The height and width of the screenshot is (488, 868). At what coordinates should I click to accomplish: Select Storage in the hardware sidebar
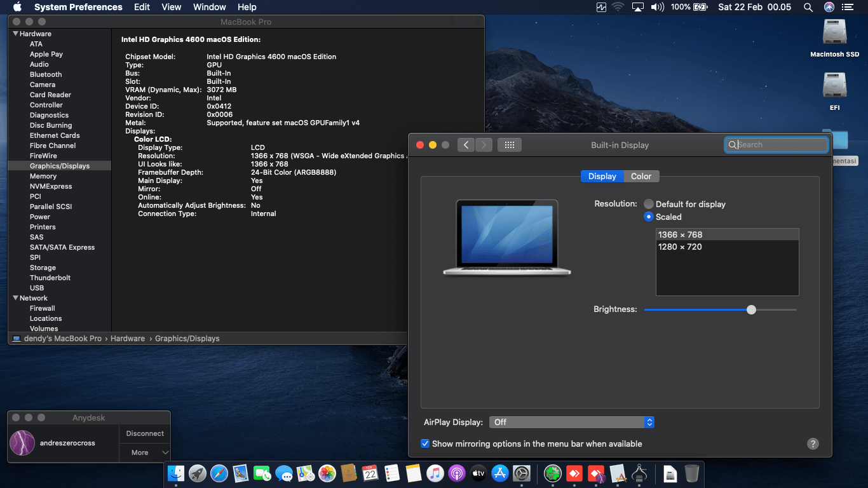[43, 268]
